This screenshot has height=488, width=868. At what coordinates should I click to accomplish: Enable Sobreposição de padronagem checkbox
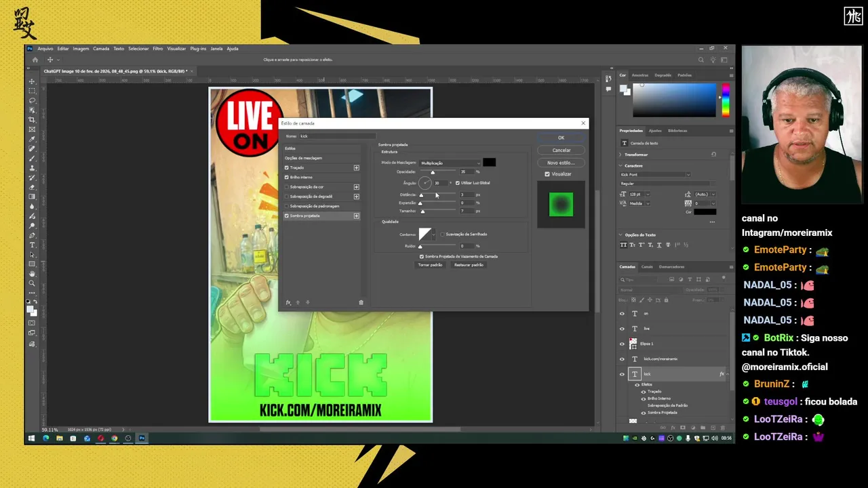pos(287,206)
